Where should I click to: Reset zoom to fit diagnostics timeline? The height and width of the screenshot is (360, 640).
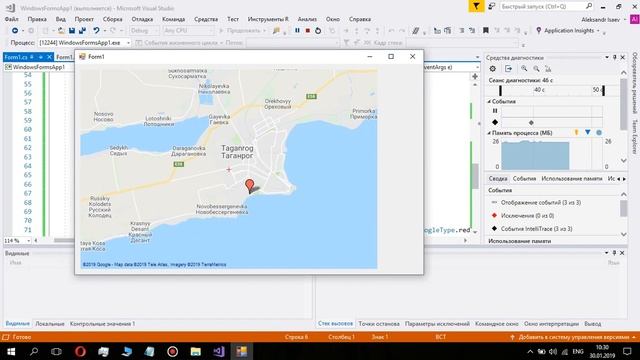coord(548,69)
